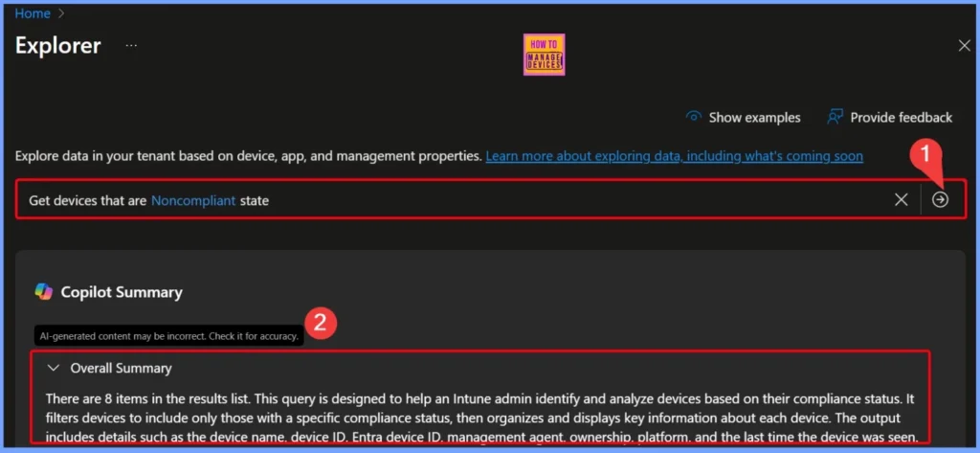This screenshot has height=453, width=980.
Task: Clear the query with the X icon
Action: pos(902,200)
